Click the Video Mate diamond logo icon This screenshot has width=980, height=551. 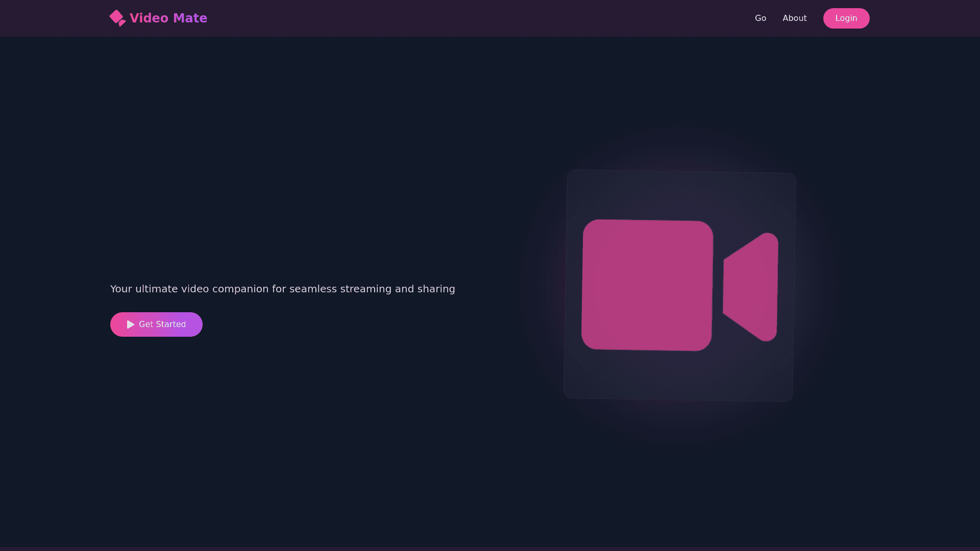pos(116,17)
